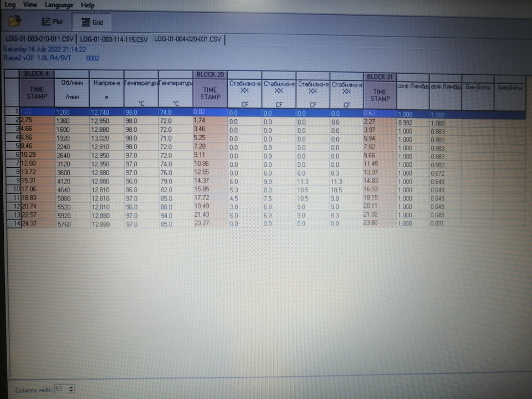Open a log file with folder icon
Image resolution: width=532 pixels, height=399 pixels.
click(14, 22)
